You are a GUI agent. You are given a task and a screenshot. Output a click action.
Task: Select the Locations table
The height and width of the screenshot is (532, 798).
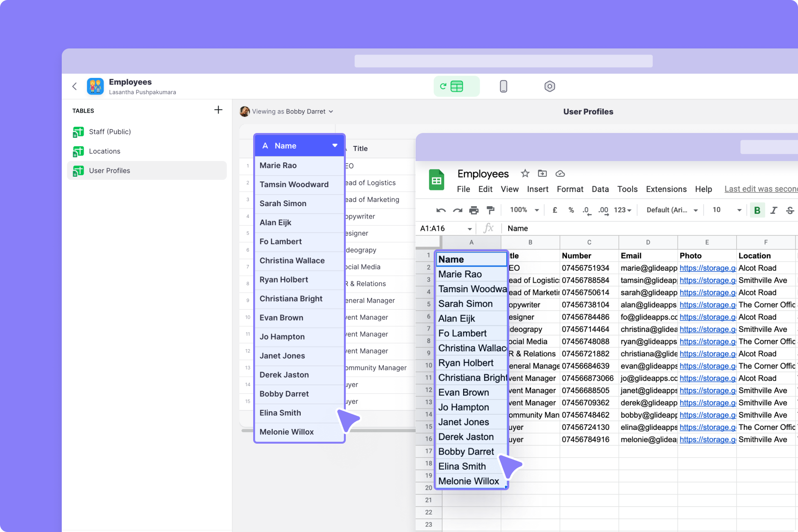coord(104,151)
